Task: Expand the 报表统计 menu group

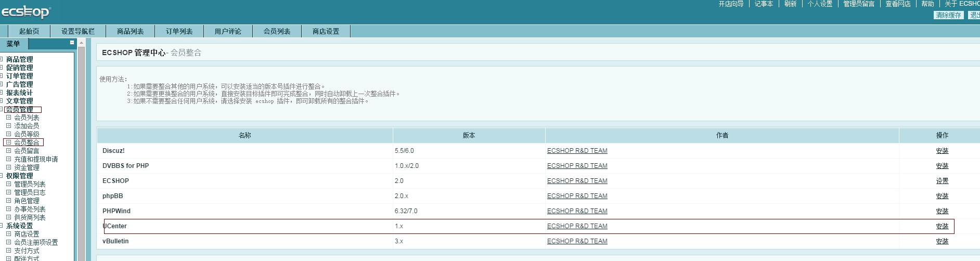Action: pyautogui.click(x=2, y=93)
